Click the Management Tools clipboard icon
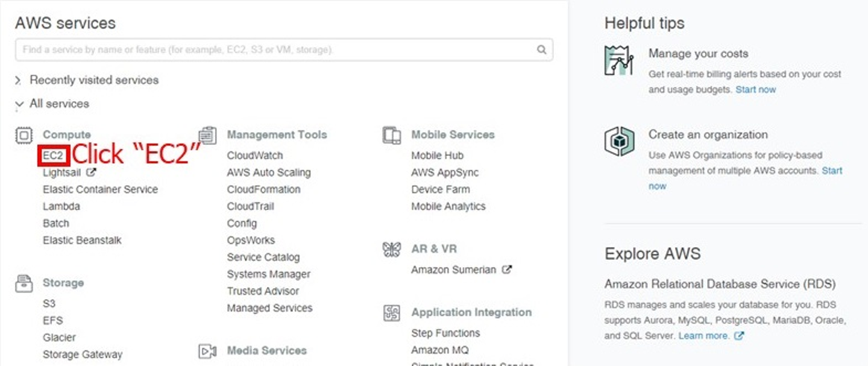The image size is (868, 366). click(x=208, y=135)
